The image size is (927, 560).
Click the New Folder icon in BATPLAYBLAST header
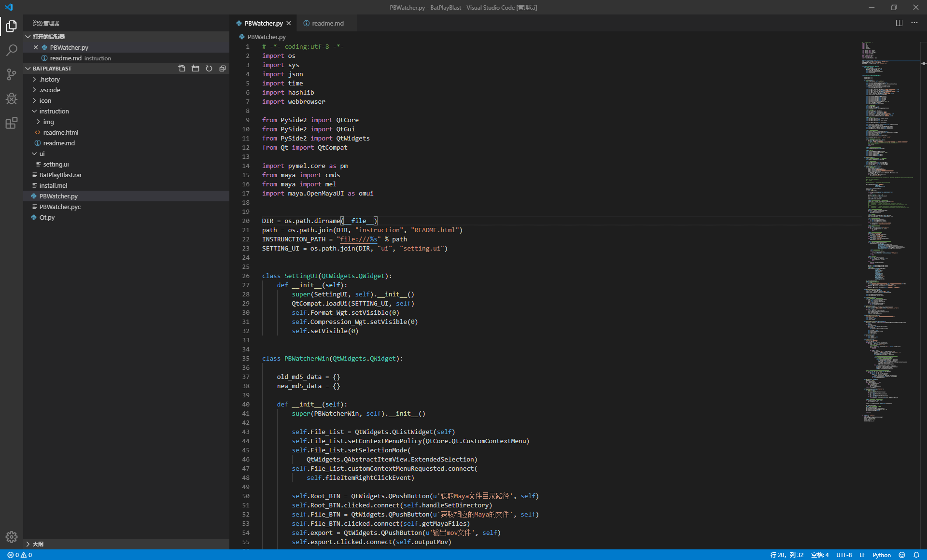point(196,69)
